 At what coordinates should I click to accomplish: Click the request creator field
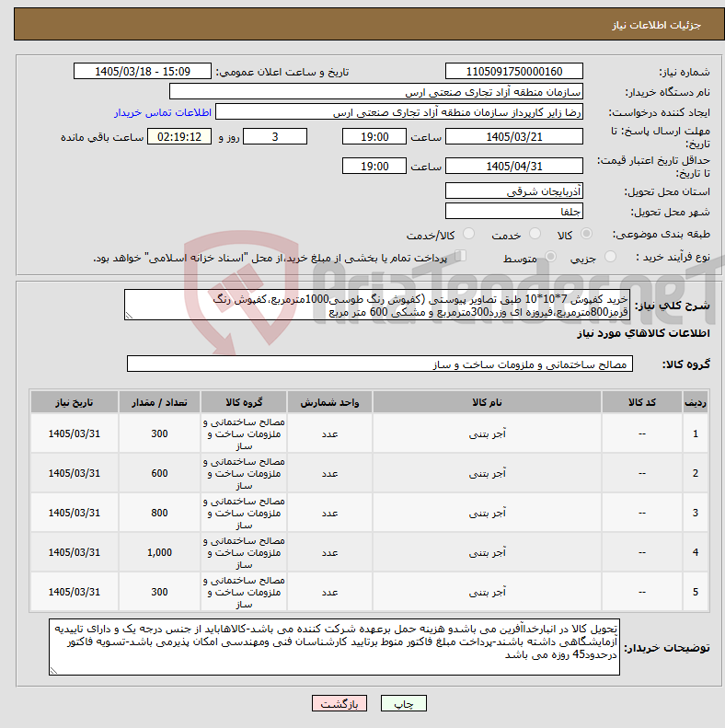pyautogui.click(x=399, y=112)
